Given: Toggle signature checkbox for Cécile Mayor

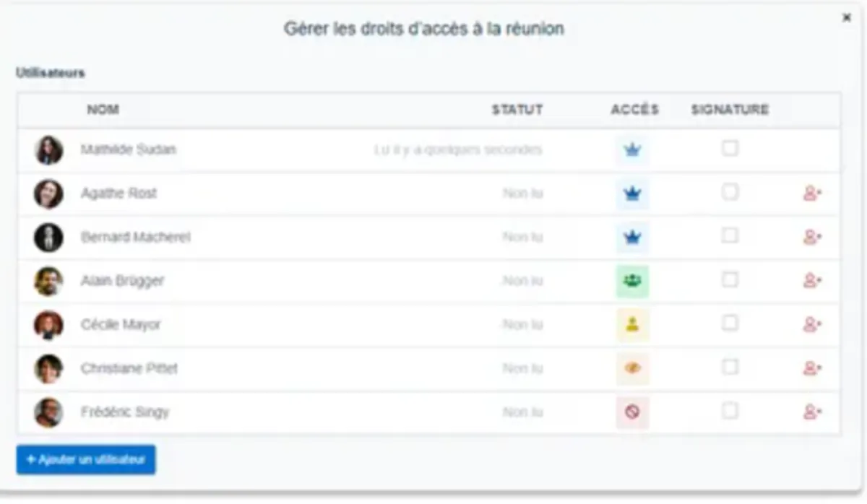Looking at the screenshot, I should pyautogui.click(x=730, y=323).
